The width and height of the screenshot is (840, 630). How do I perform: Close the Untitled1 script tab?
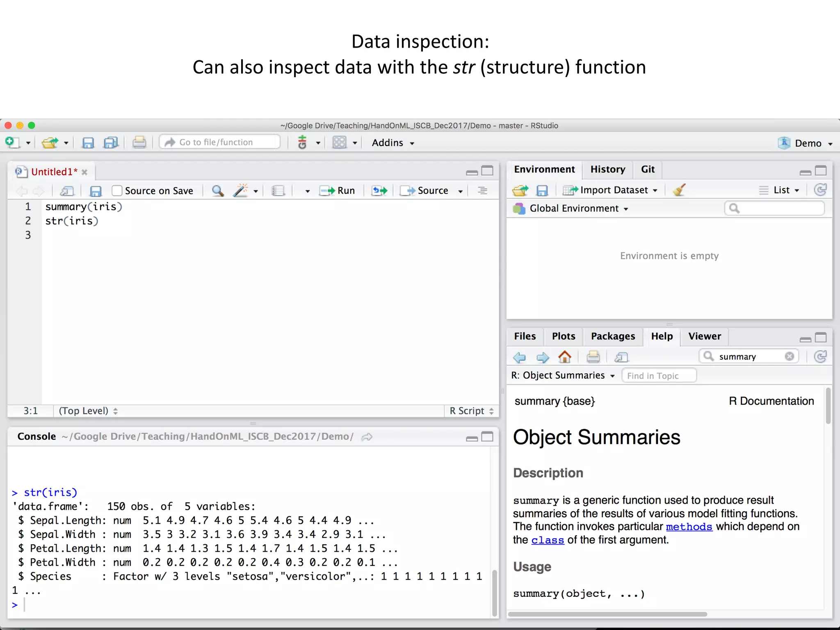(84, 172)
